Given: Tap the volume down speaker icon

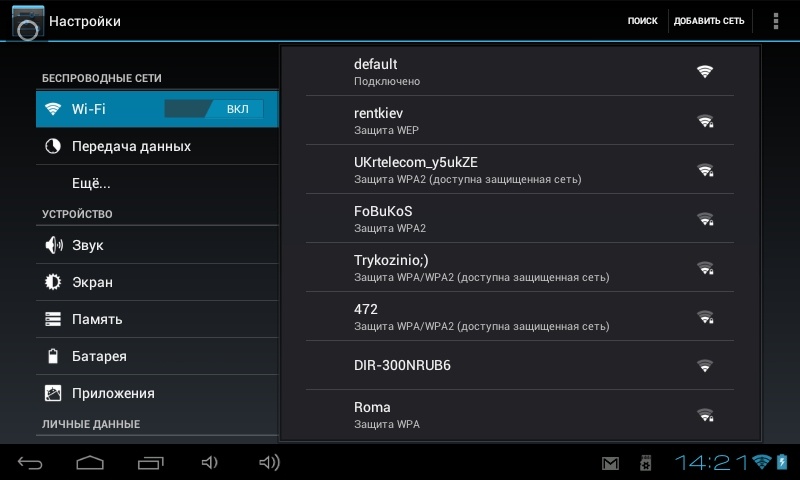Looking at the screenshot, I should [x=210, y=462].
